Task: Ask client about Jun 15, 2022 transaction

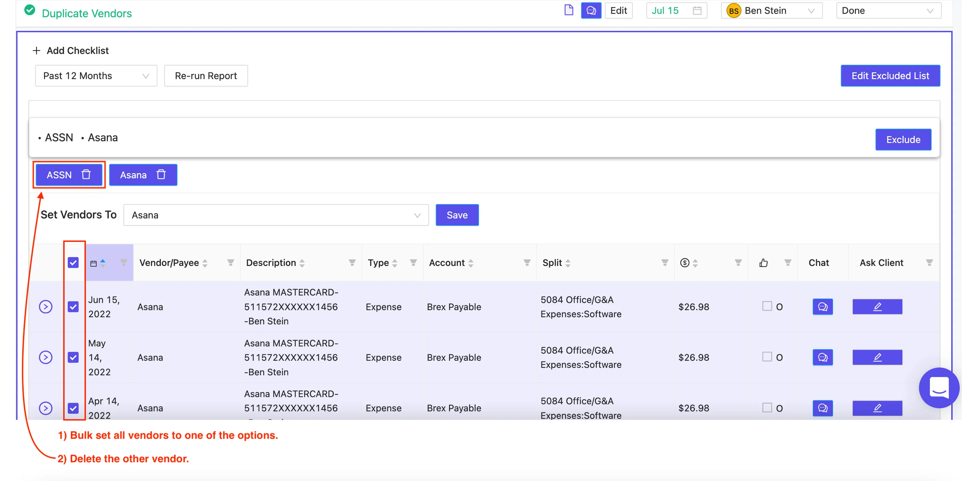Action: pyautogui.click(x=877, y=306)
